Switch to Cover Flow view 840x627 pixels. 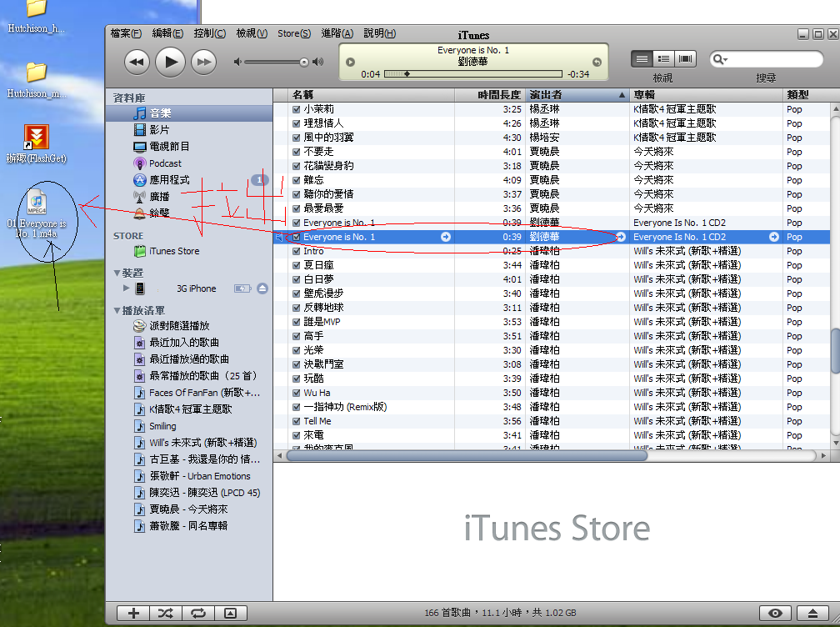[686, 59]
